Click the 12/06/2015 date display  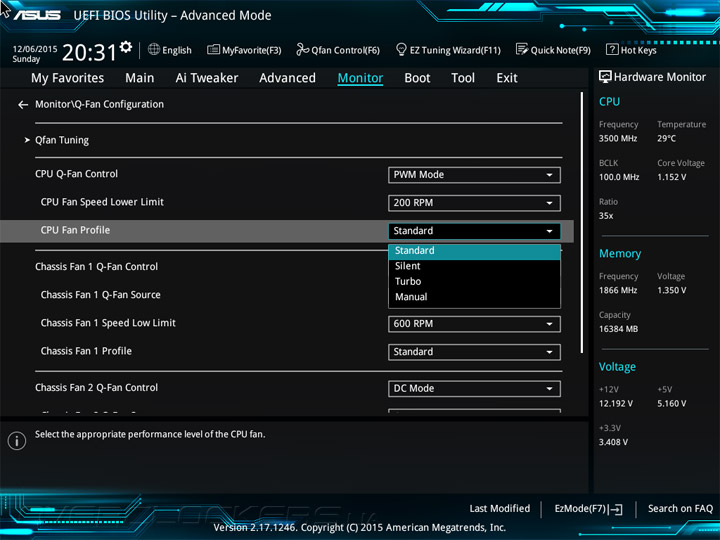click(35, 49)
